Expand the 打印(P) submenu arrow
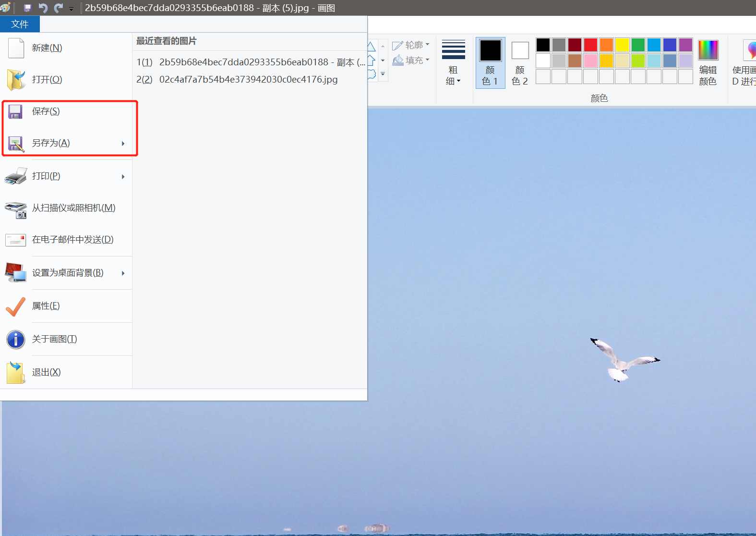This screenshot has height=536, width=756. (x=123, y=177)
